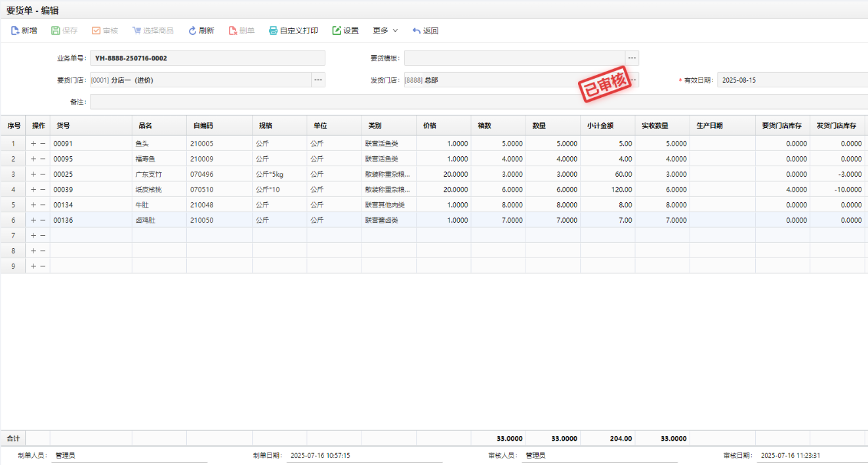This screenshot has width=868, height=465.
Task: Click the plus icon in empty row 7
Action: tap(33, 235)
